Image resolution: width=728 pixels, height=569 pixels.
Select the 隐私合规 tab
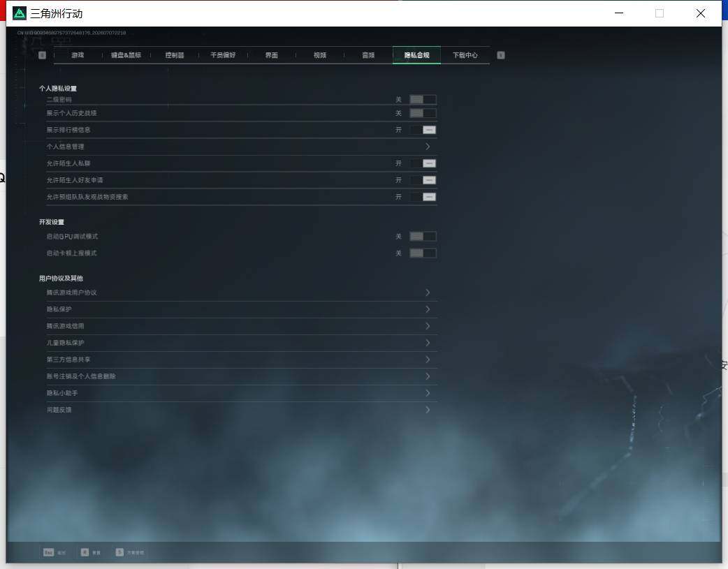[x=416, y=55]
